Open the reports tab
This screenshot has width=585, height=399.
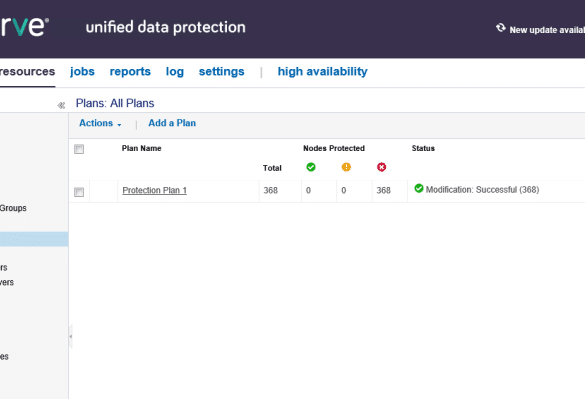point(130,72)
